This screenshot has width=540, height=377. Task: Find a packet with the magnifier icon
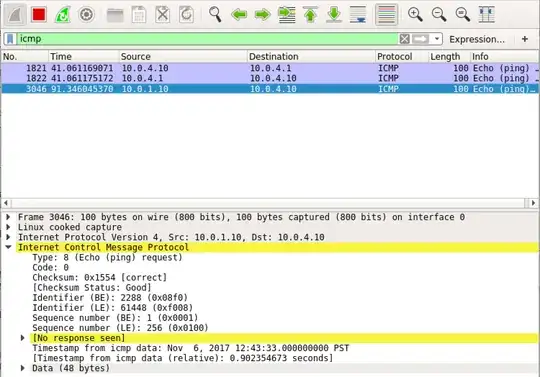point(215,14)
